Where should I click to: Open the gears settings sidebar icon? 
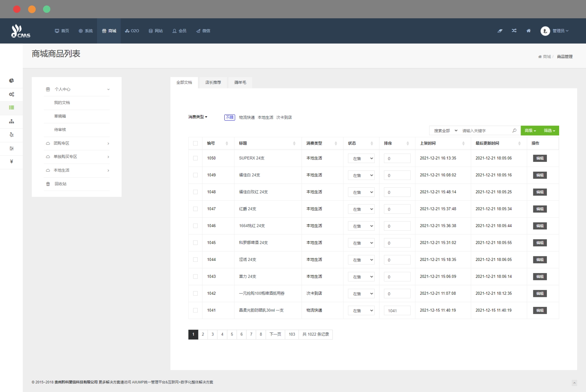(x=11, y=94)
